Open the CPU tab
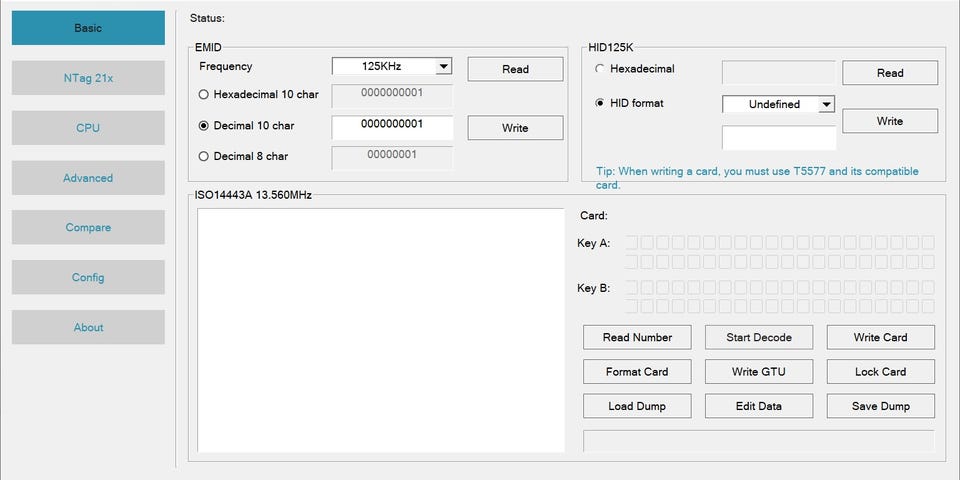 (88, 128)
